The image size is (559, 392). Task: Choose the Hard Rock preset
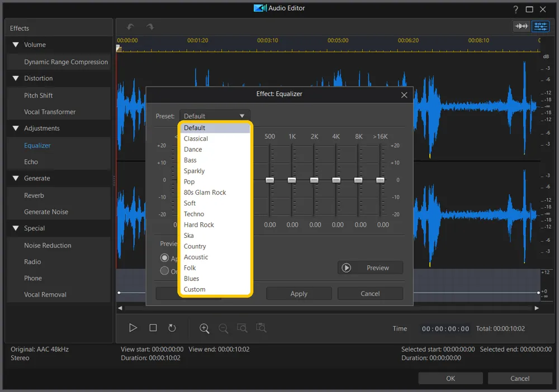[215, 224]
